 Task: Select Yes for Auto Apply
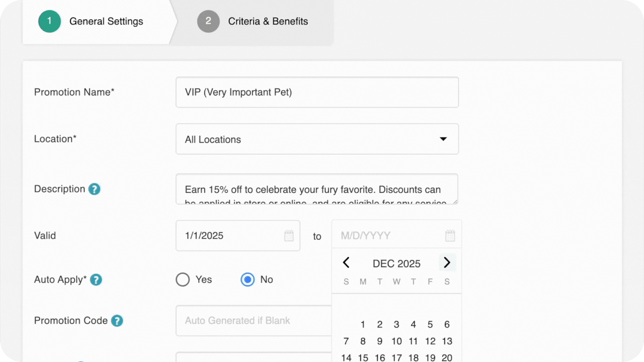click(x=183, y=280)
